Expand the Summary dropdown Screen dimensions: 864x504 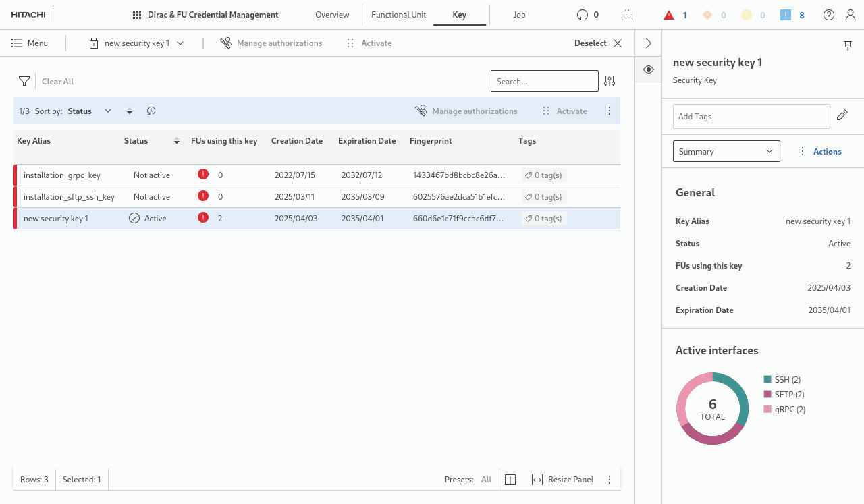726,151
